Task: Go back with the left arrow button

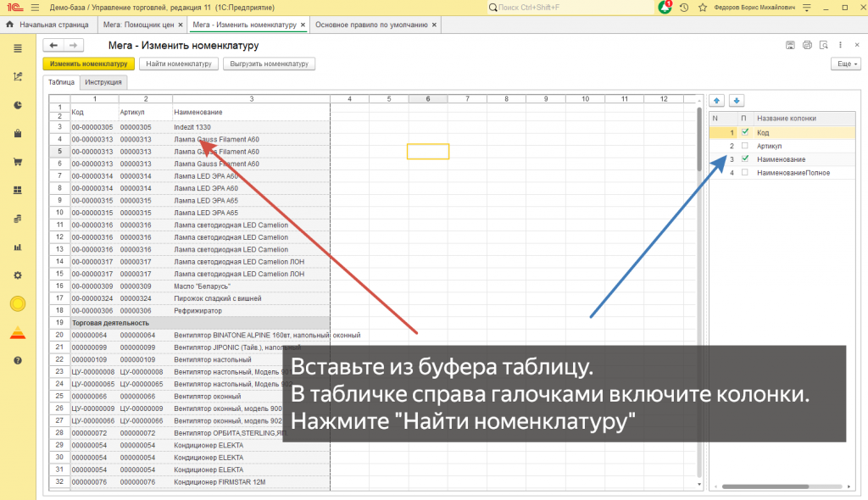Action: [x=53, y=46]
